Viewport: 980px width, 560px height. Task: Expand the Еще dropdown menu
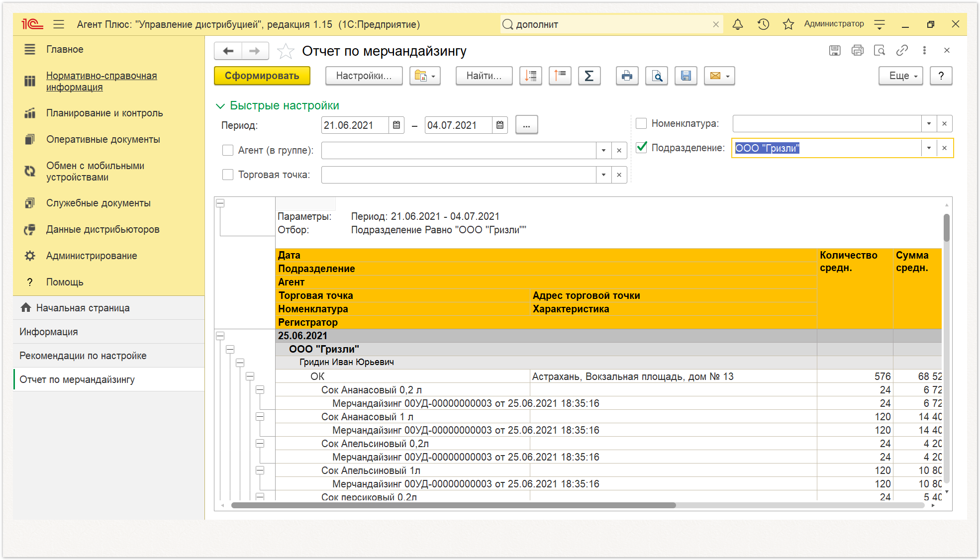pyautogui.click(x=901, y=76)
